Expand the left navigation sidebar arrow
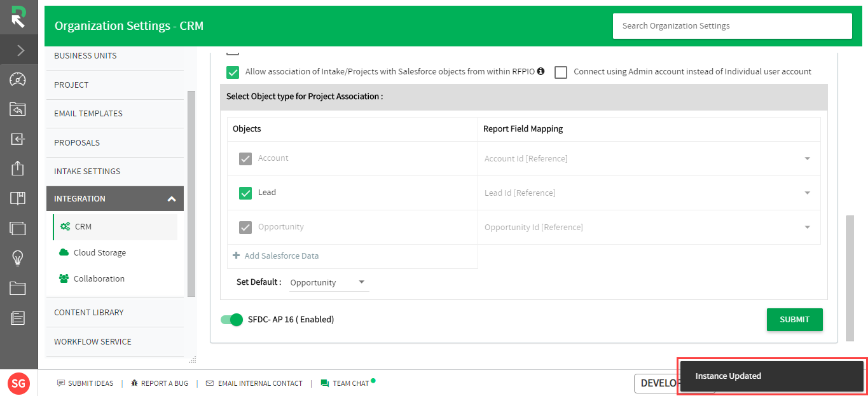 click(20, 50)
